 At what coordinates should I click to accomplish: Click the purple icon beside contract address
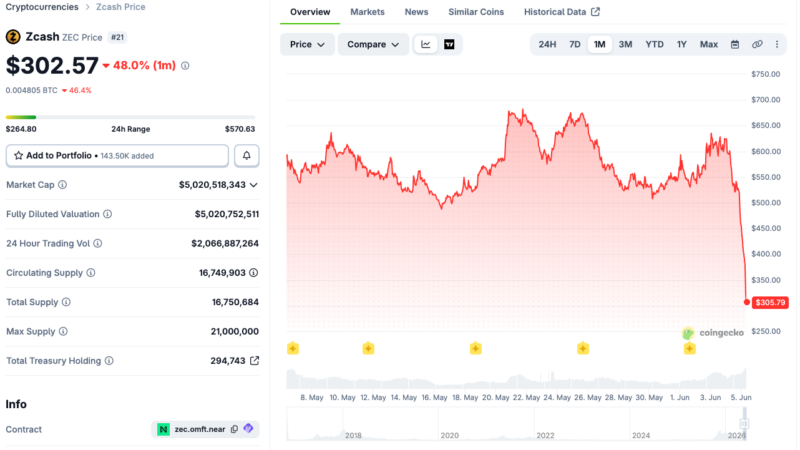click(x=248, y=429)
